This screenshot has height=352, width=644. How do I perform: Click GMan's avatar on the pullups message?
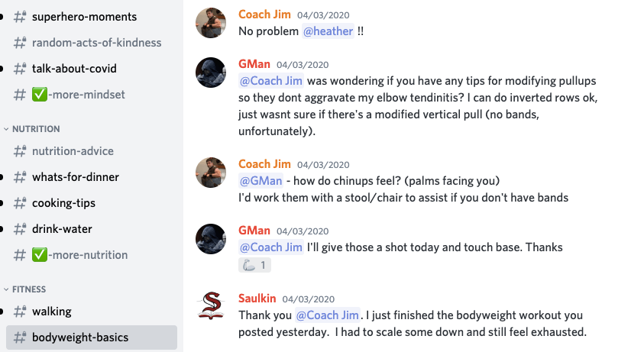211,72
